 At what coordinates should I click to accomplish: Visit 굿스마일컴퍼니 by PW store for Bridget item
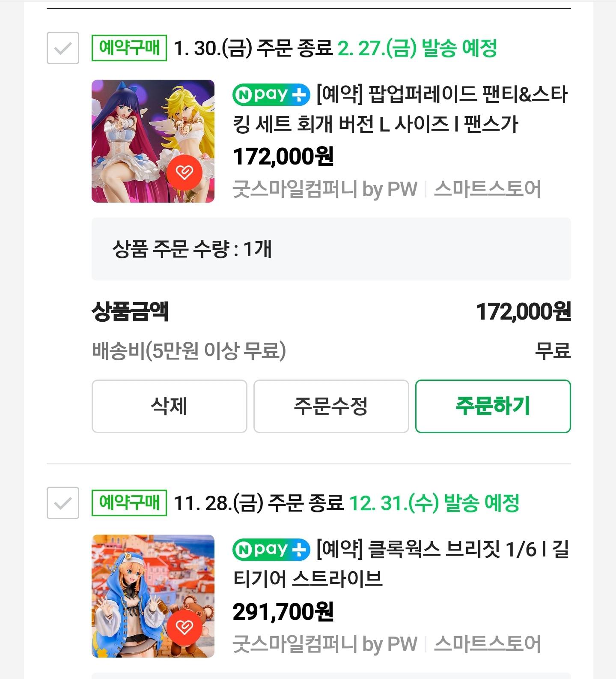[x=325, y=644]
